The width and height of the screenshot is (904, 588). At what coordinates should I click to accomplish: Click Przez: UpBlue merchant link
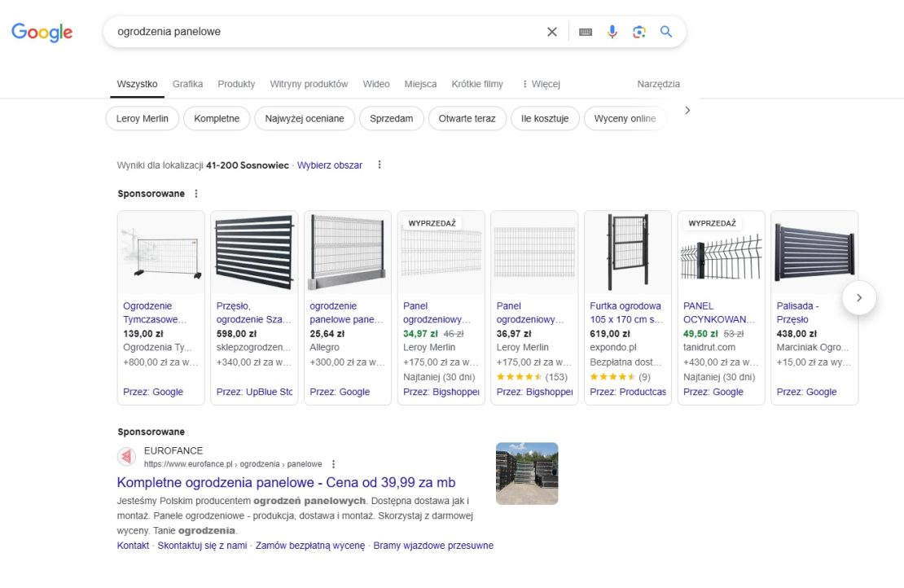click(x=254, y=392)
